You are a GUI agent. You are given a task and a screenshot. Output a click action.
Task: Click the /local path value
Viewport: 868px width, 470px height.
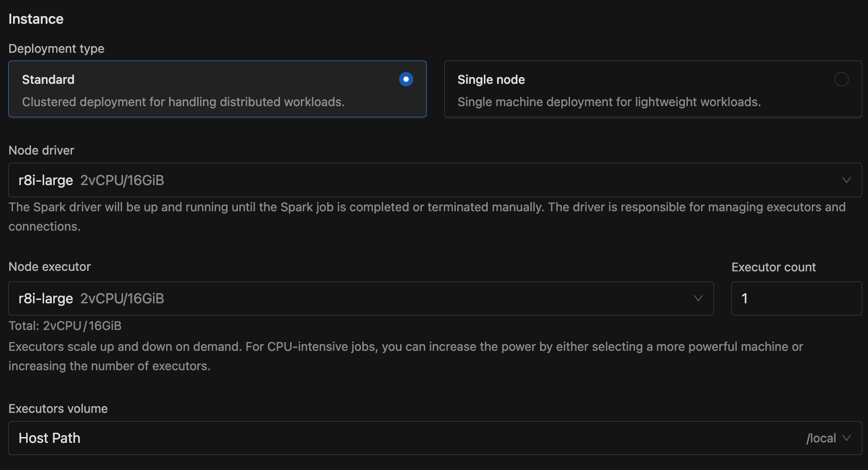pos(821,438)
